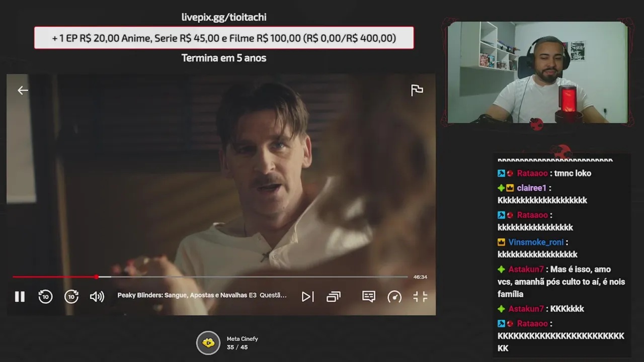This screenshot has height=362, width=644.
Task: Open subtitles and audio options
Action: tap(369, 297)
